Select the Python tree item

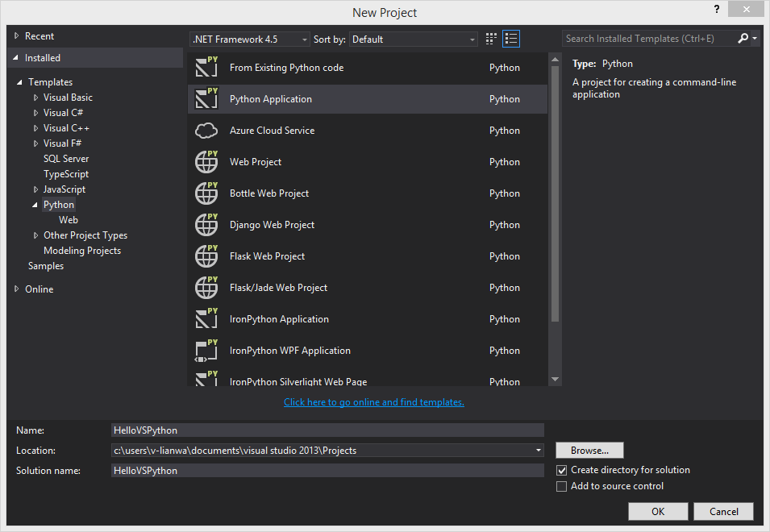tap(58, 205)
